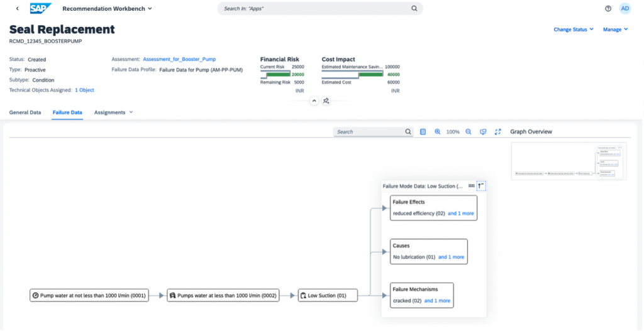Collapse the Failure Mode Data group
The height and width of the screenshot is (331, 644).
tap(481, 186)
